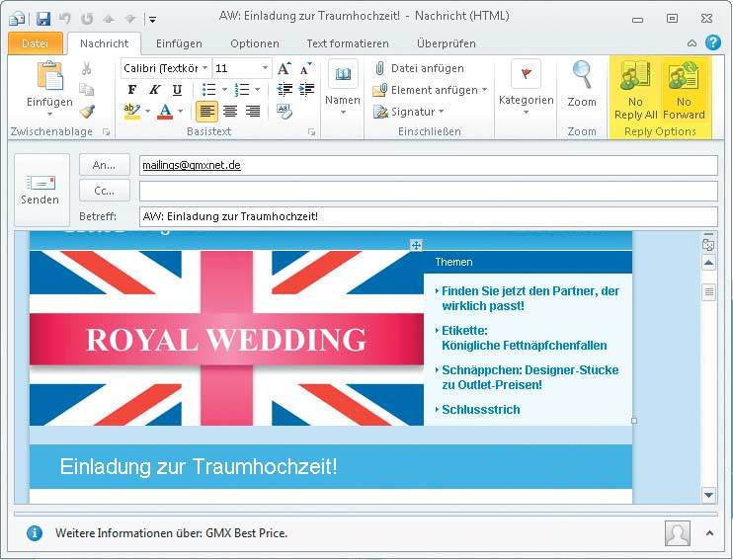Open the font name dropdown

pyautogui.click(x=205, y=68)
